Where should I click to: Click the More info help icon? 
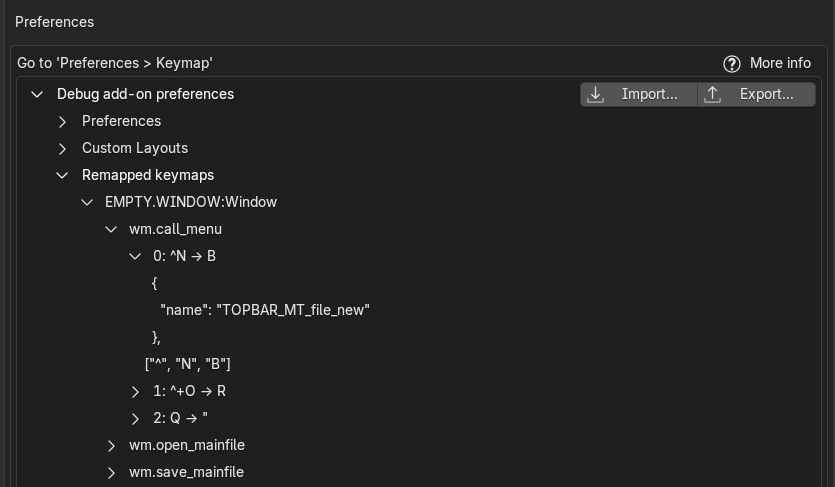732,64
